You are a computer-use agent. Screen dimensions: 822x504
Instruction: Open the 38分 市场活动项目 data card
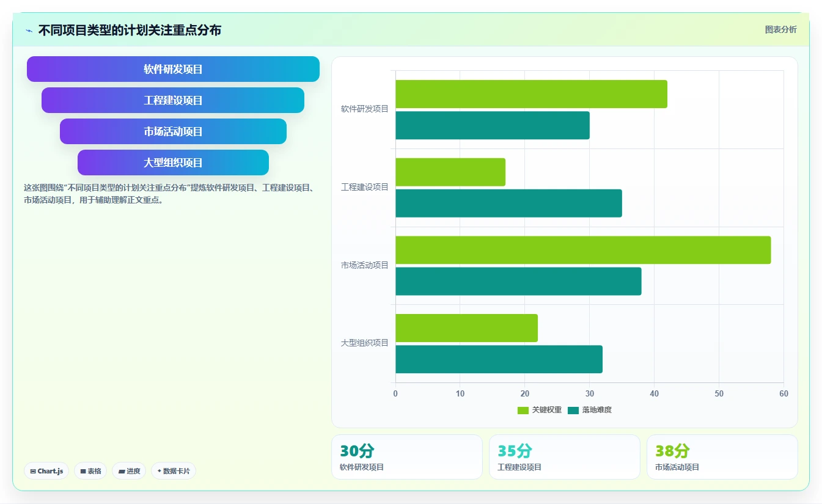[722, 457]
